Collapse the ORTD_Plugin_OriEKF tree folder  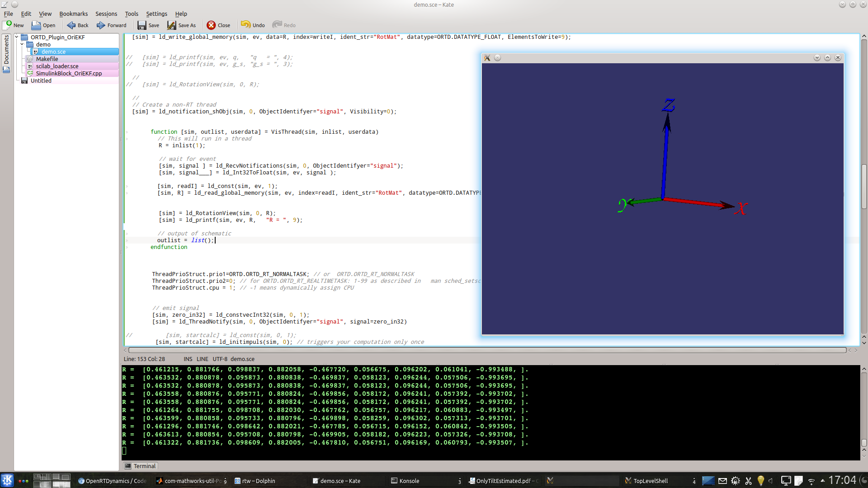pyautogui.click(x=17, y=37)
